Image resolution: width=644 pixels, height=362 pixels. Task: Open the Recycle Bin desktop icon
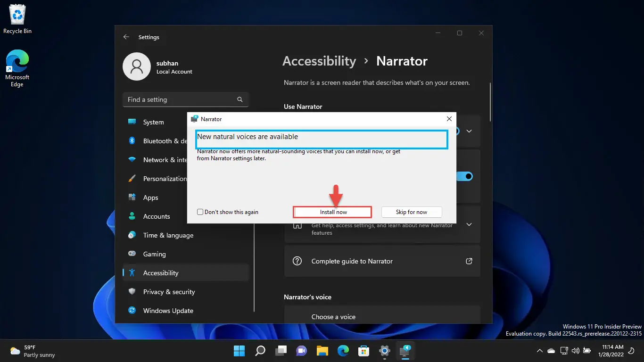tap(17, 19)
